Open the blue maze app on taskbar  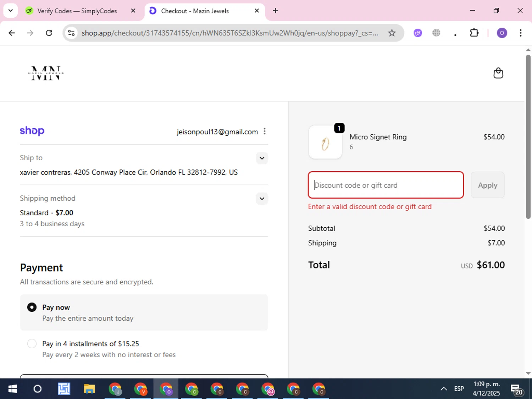point(64,389)
